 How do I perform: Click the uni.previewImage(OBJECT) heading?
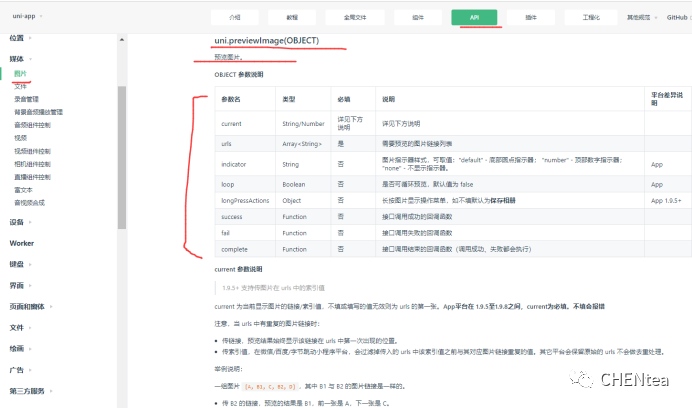pyautogui.click(x=267, y=41)
